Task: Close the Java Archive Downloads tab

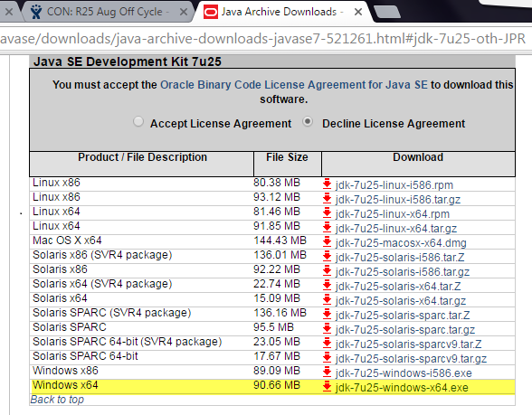Action: pos(357,13)
